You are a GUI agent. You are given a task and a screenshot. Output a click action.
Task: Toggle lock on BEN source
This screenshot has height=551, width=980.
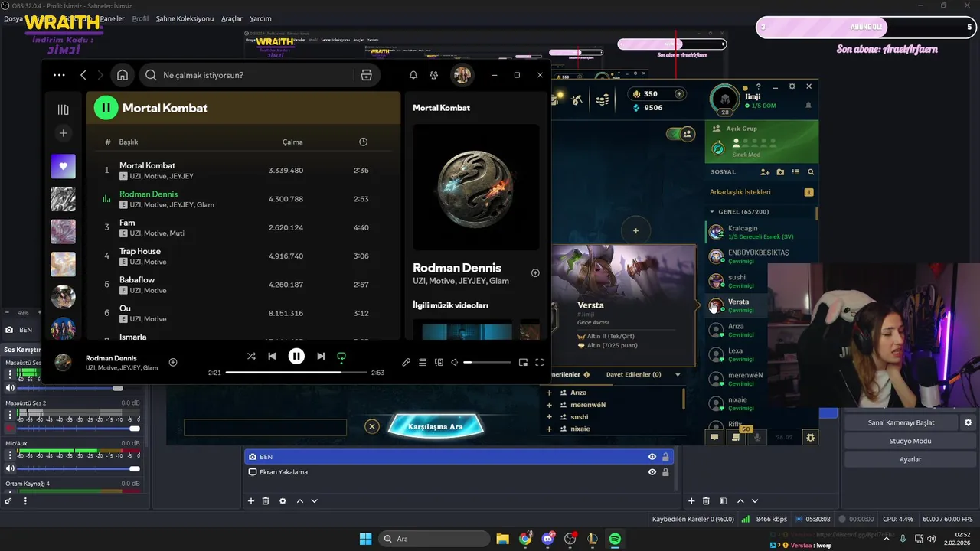(665, 457)
